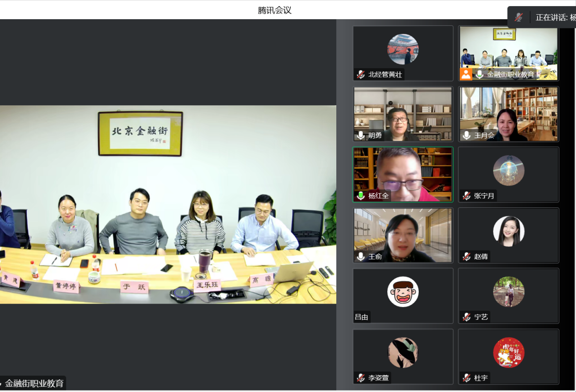The image size is (576, 392).
Task: Click the 腾讯会议 window title
Action: (275, 10)
